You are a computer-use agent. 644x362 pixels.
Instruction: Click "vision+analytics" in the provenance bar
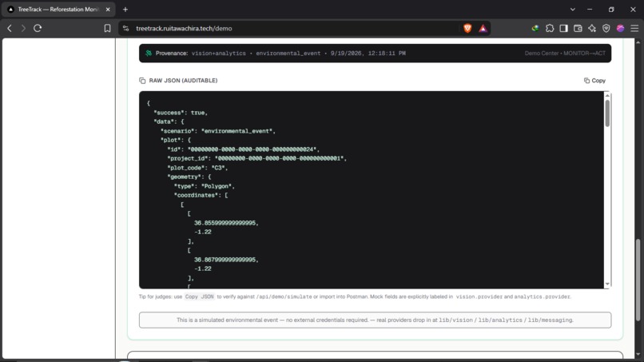click(218, 54)
